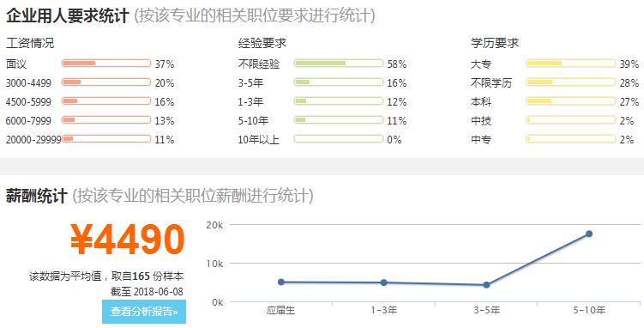The image size is (644, 328).
Task: Click the 工资情况 column title
Action: [x=30, y=43]
